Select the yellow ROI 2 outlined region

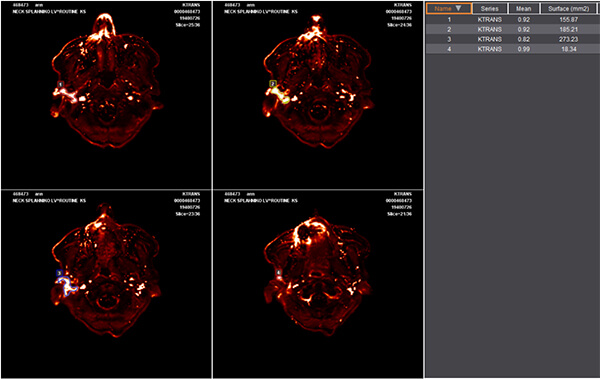coord(280,95)
